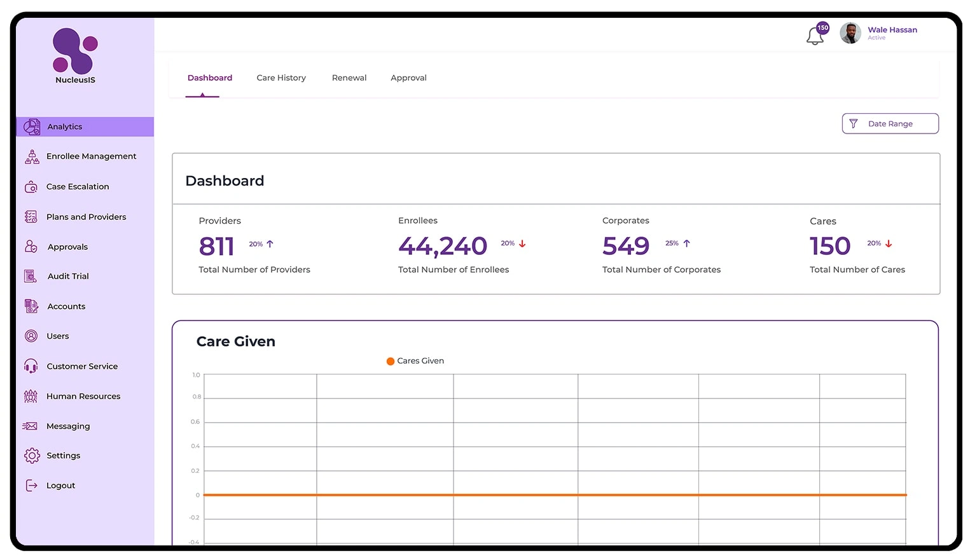
Task: Open the Approval tab
Action: 408,78
